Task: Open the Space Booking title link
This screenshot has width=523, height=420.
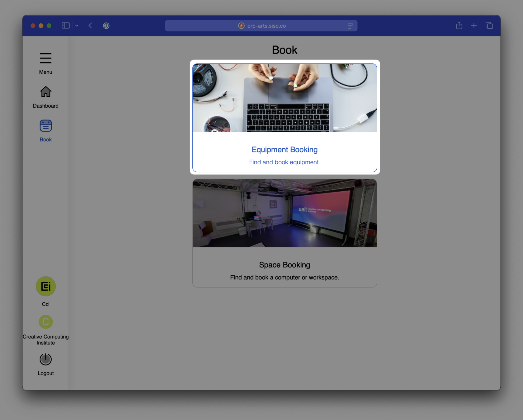Action: 285,265
